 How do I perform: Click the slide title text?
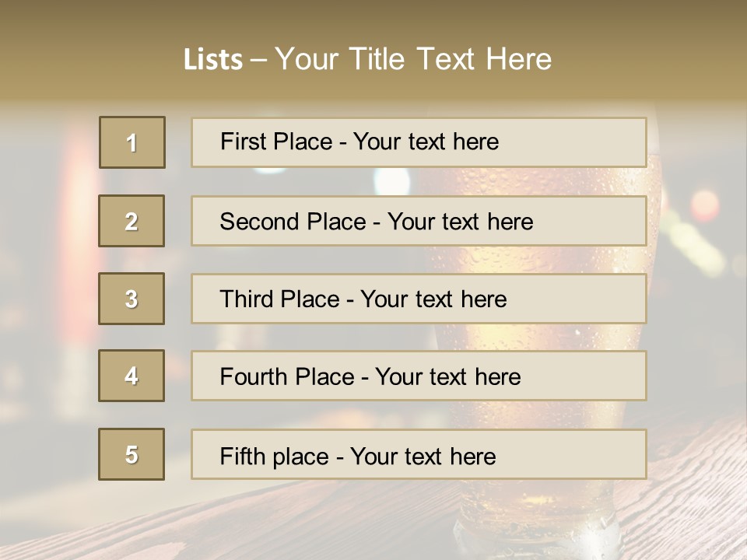[367, 59]
